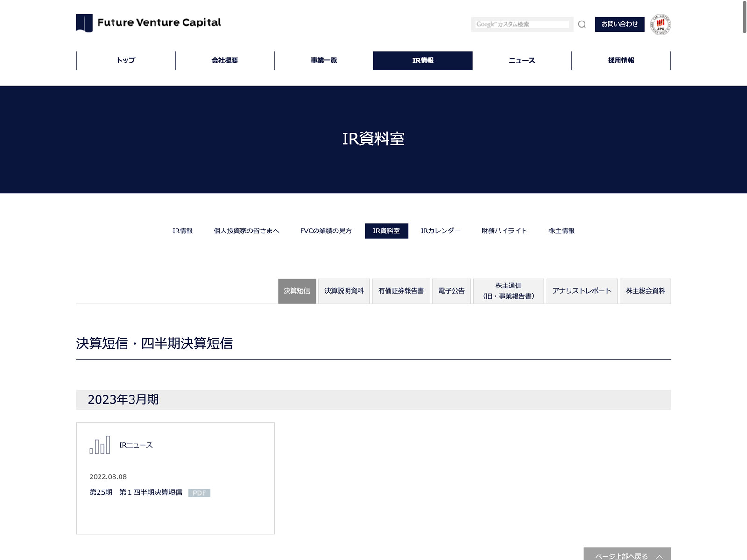Click the JPX listed company badge
This screenshot has height=560, width=747.
click(x=661, y=24)
